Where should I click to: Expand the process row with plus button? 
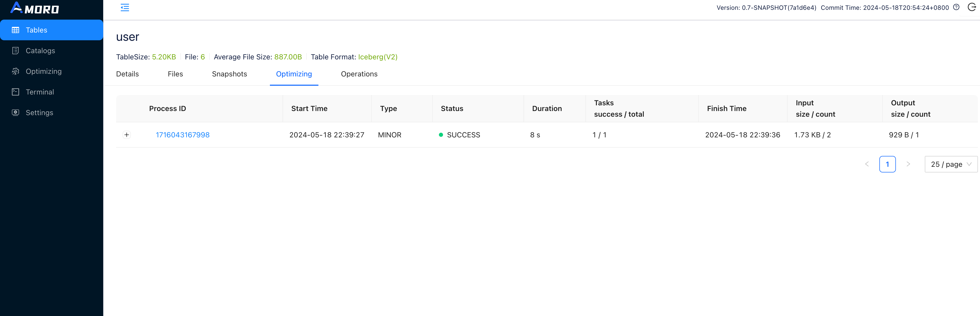127,135
